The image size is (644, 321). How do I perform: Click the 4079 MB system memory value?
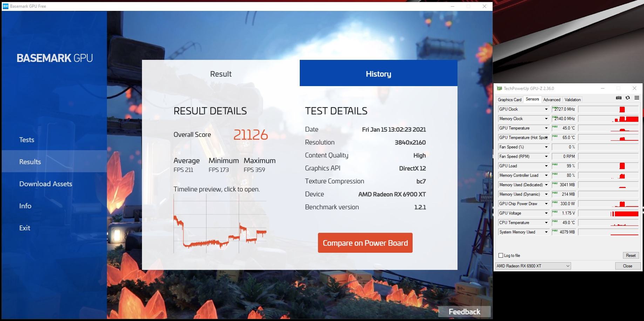click(564, 232)
